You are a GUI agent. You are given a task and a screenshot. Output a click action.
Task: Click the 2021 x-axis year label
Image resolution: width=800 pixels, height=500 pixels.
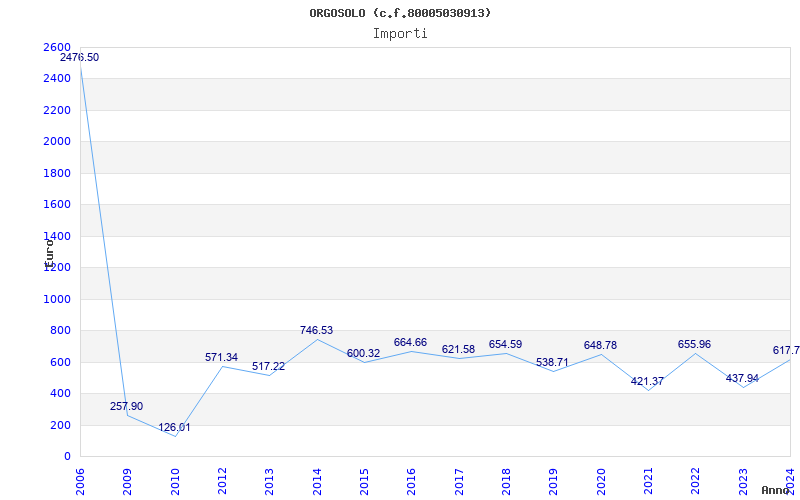click(648, 482)
